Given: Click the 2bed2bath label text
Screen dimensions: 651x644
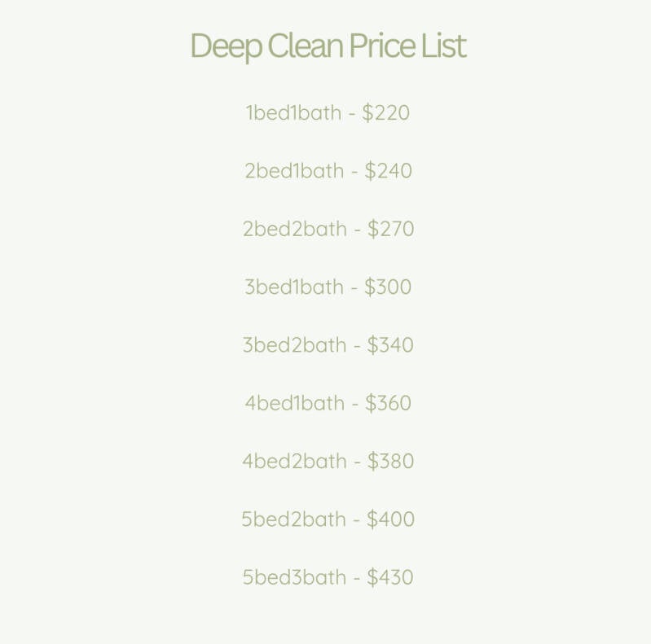Looking at the screenshot, I should pos(295,229).
